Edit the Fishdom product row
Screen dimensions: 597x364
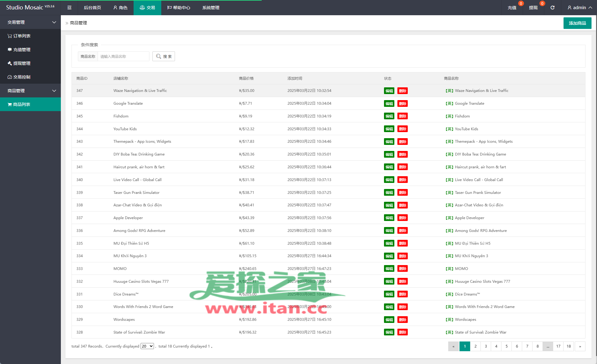point(389,116)
